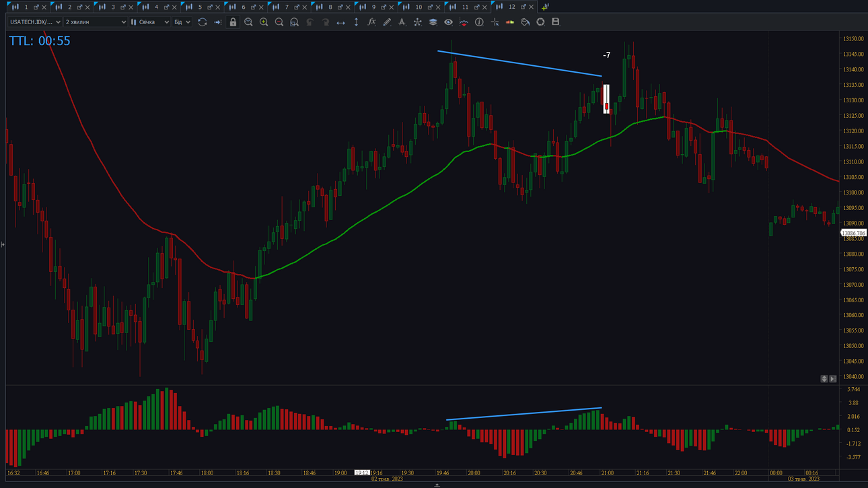Click the horizontal stretch arrows icon
Image resolution: width=868 pixels, height=488 pixels.
click(x=340, y=22)
